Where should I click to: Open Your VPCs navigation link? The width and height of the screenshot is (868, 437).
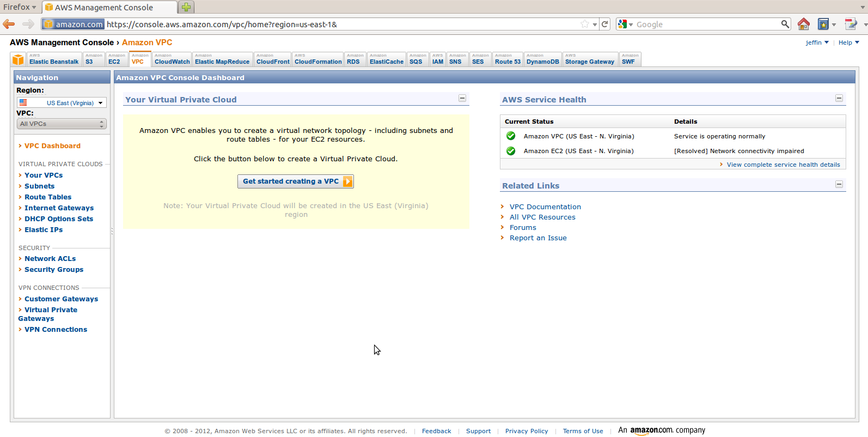(x=44, y=175)
